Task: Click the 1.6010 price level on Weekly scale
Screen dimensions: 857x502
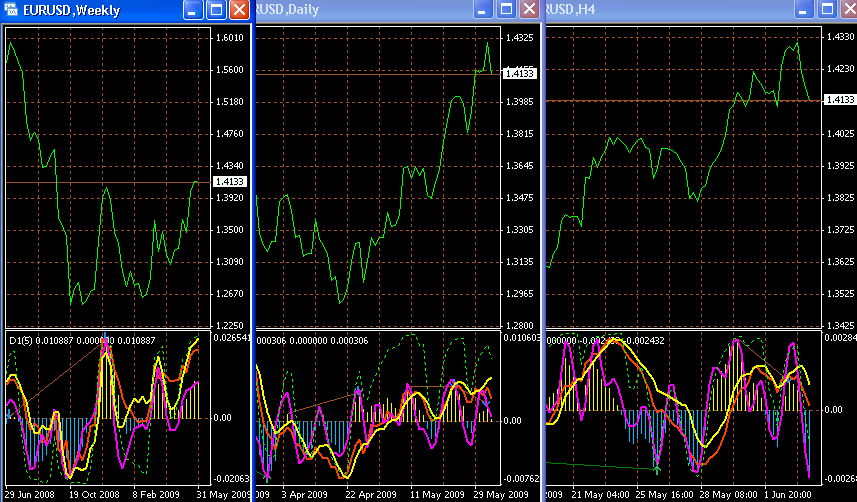Action: tap(230, 38)
